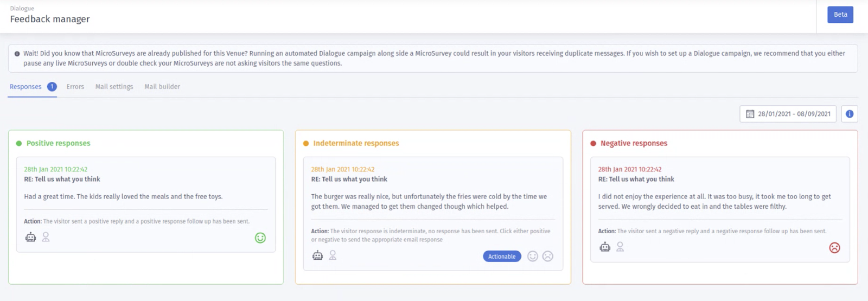The height and width of the screenshot is (301, 868).
Task: Open the Mail settings tab
Action: point(114,87)
